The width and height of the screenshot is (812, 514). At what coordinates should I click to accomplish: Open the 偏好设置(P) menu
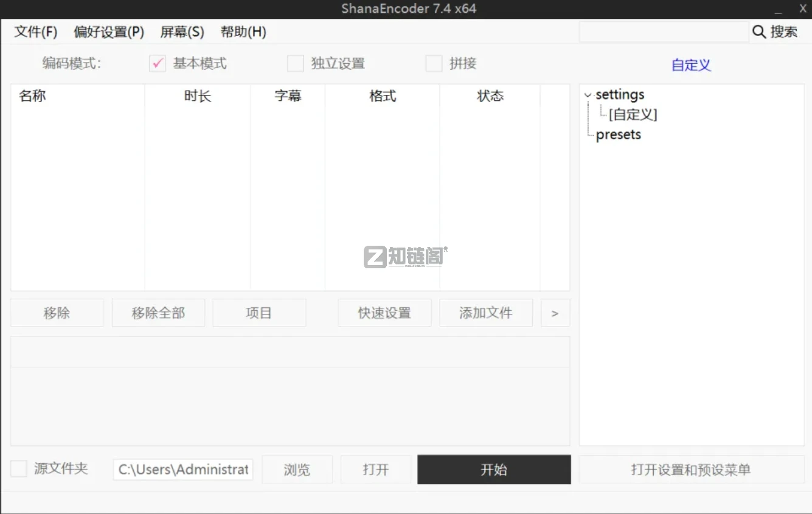(x=108, y=32)
